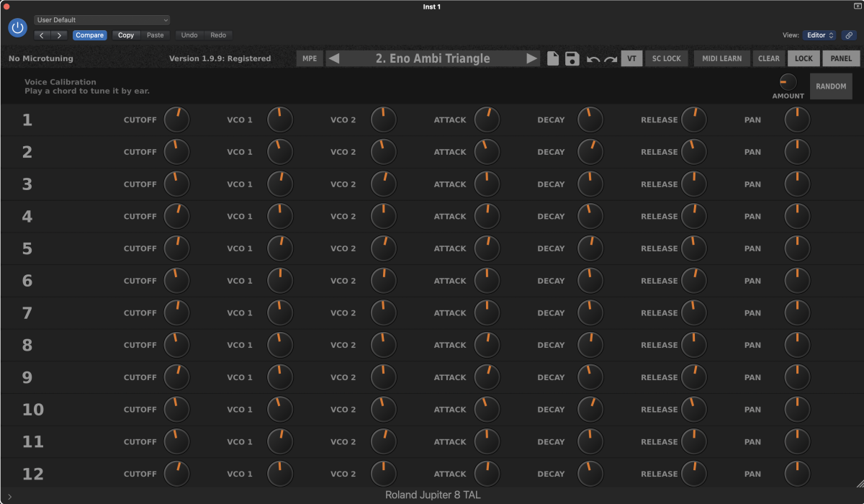Click voice 3 DECAY knob
Image resolution: width=864 pixels, height=504 pixels.
590,184
